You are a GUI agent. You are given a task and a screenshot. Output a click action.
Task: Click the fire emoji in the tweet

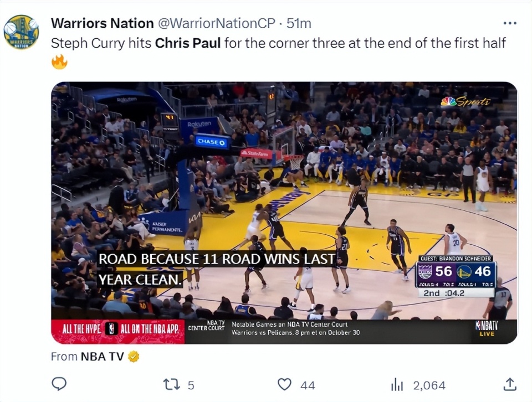point(59,61)
